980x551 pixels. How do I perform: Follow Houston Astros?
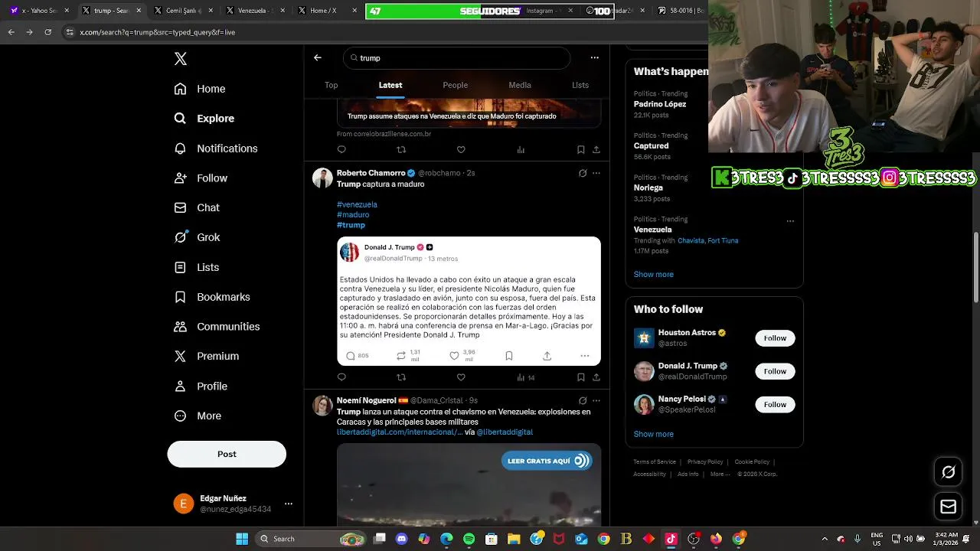click(x=775, y=338)
